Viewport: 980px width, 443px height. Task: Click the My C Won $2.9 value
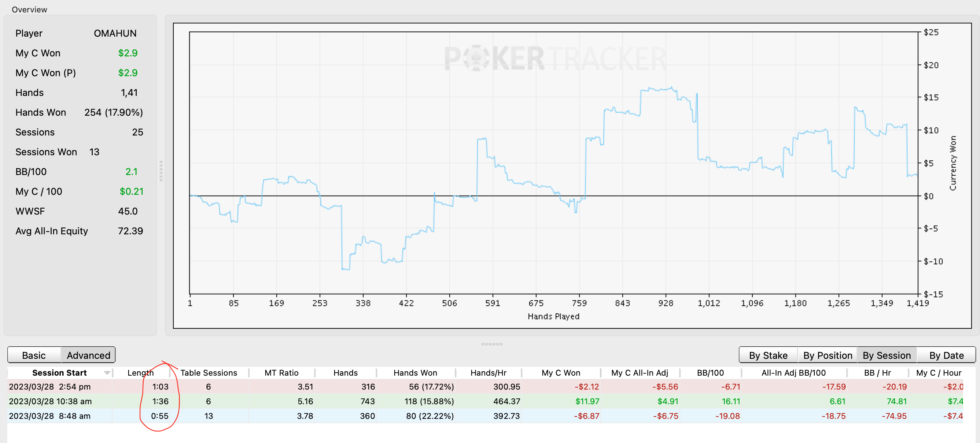128,53
